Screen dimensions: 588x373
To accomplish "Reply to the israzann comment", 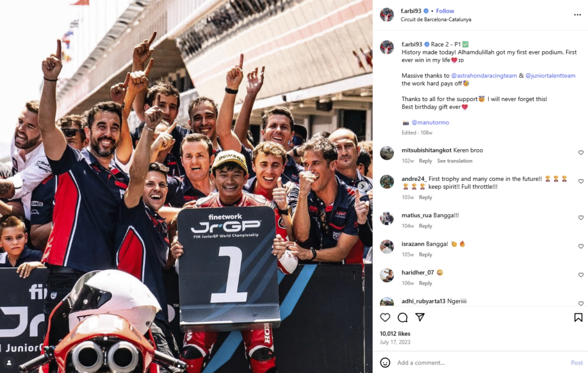I will click(425, 255).
